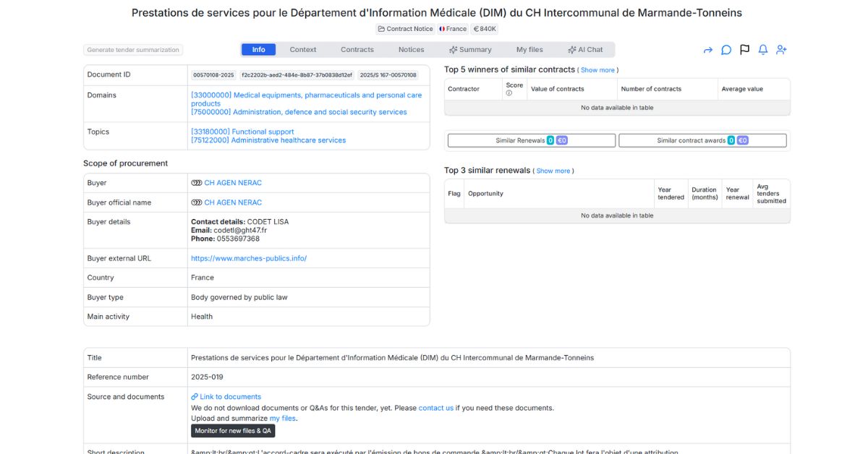Click the France flag badge
868x454 pixels.
coord(453,29)
